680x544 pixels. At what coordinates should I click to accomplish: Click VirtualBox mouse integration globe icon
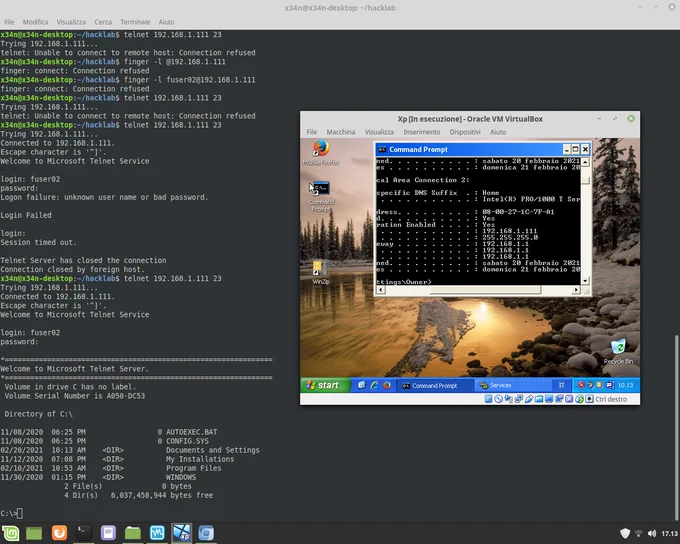pyautogui.click(x=579, y=399)
